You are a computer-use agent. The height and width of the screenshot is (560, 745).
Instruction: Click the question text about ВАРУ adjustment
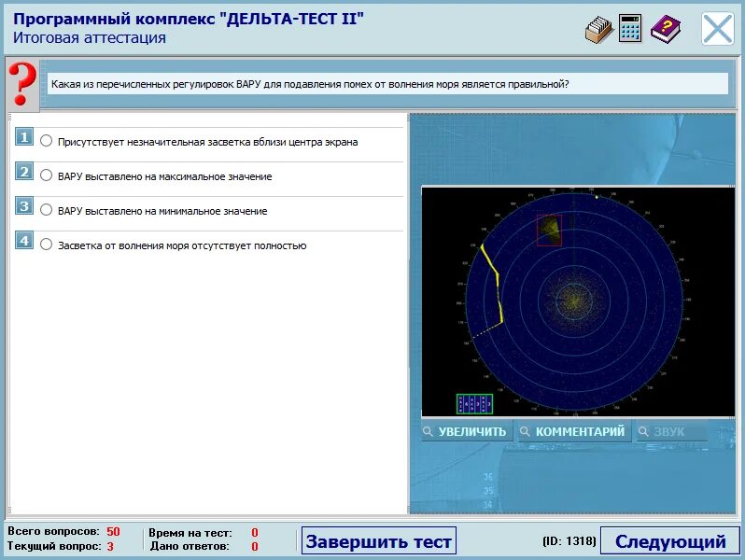pyautogui.click(x=310, y=85)
